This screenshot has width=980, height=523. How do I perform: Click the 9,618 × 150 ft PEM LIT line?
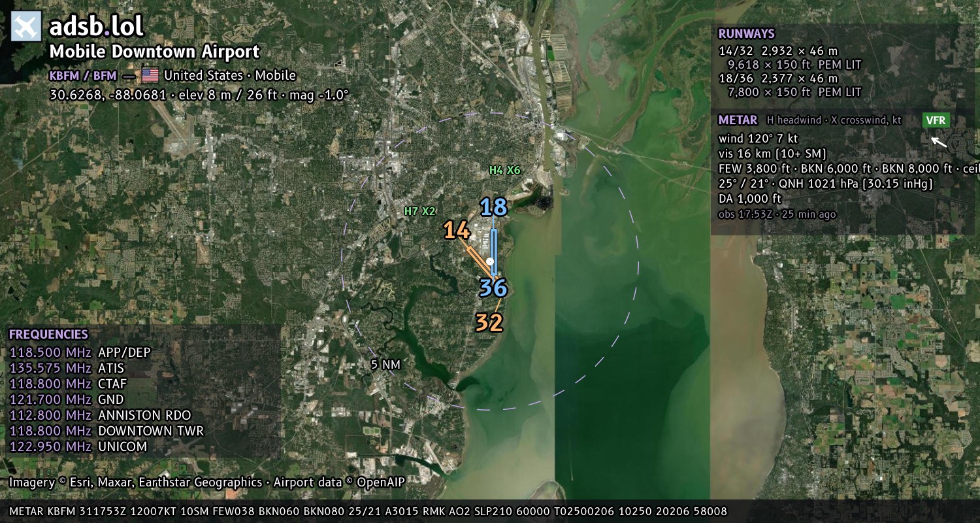click(794, 65)
